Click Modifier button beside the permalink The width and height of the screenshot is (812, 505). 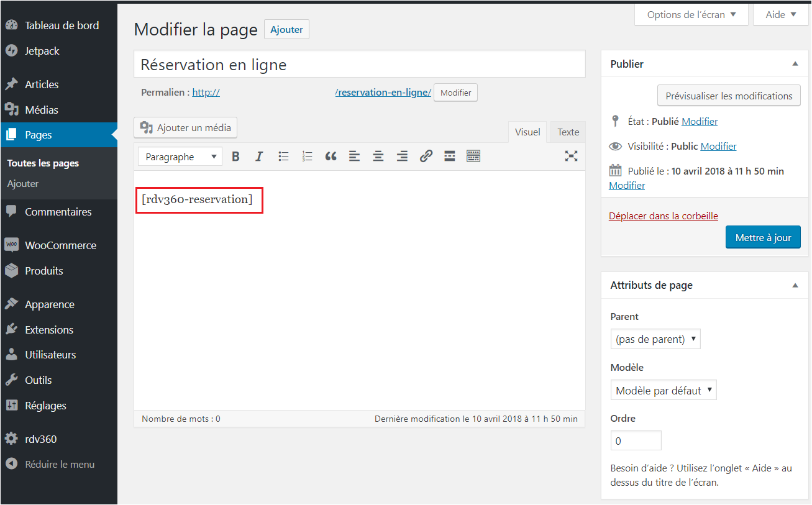455,93
